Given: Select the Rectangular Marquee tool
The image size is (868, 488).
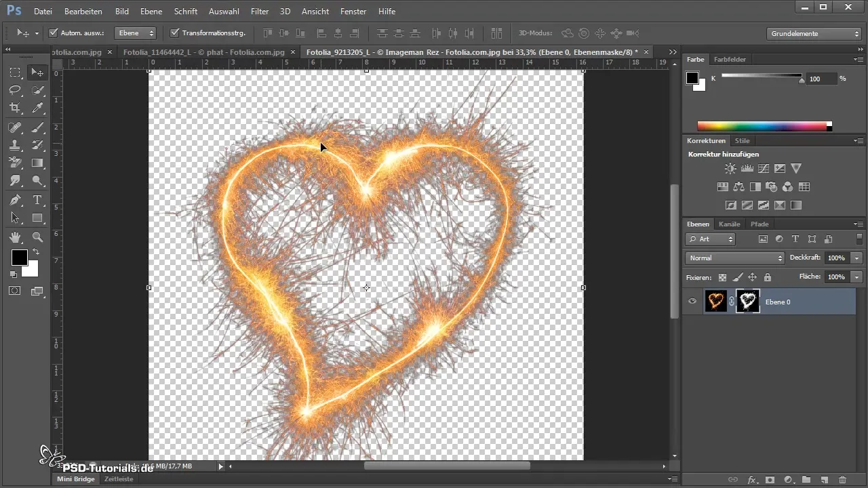Looking at the screenshot, I should (16, 73).
